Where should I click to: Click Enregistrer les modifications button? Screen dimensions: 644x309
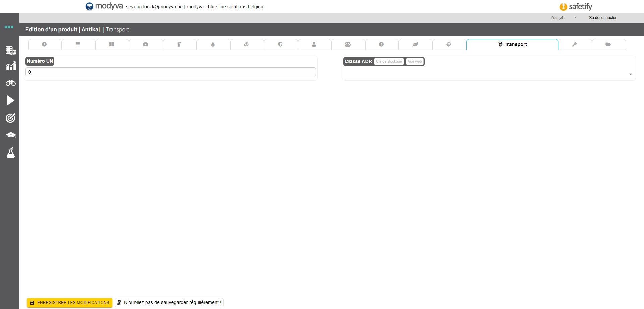tap(69, 303)
